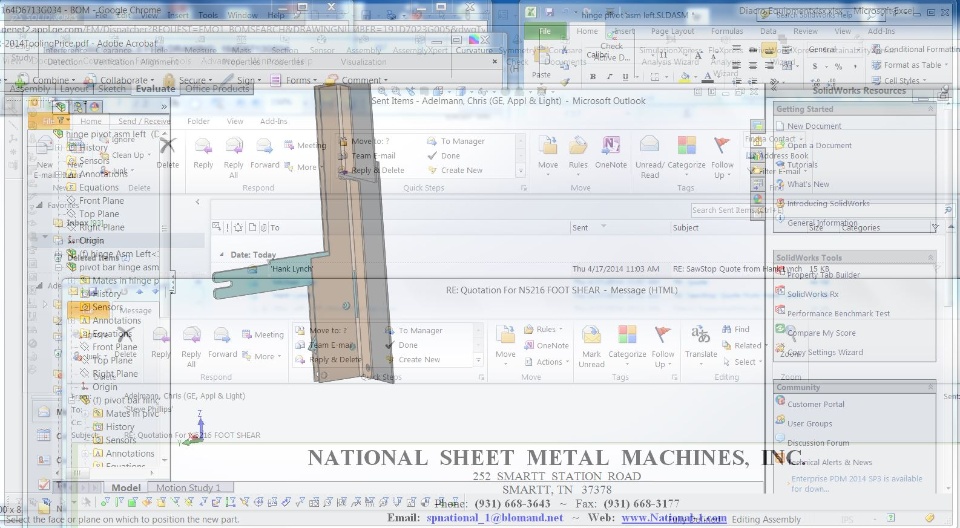960x528 pixels.
Task: Click Translate in the Foot Shear message window
Action: coord(701,343)
